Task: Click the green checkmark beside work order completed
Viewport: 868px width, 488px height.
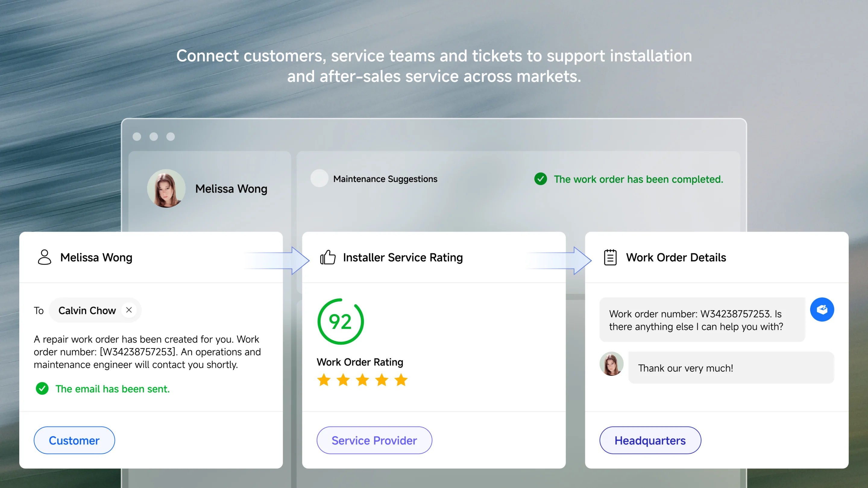Action: coord(540,179)
